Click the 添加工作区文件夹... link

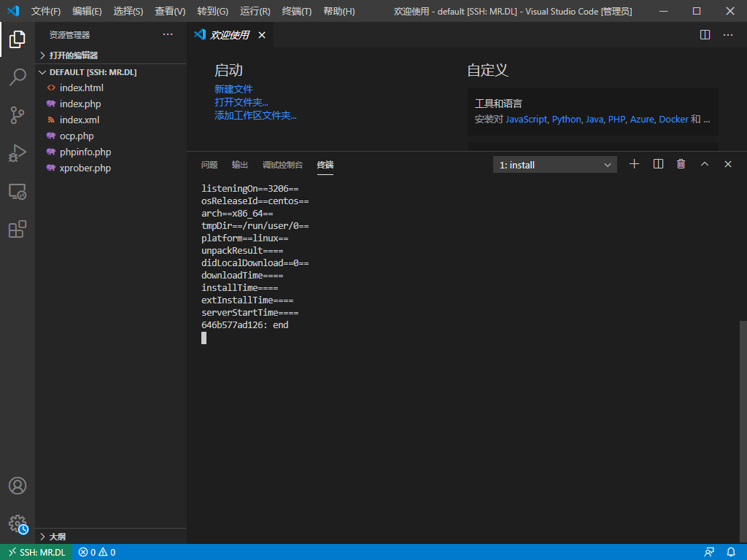(255, 115)
